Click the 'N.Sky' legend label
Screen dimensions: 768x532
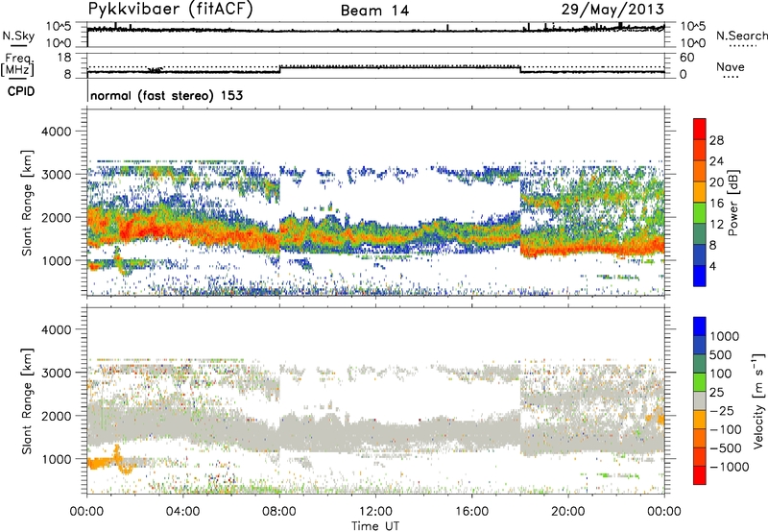click(x=18, y=36)
